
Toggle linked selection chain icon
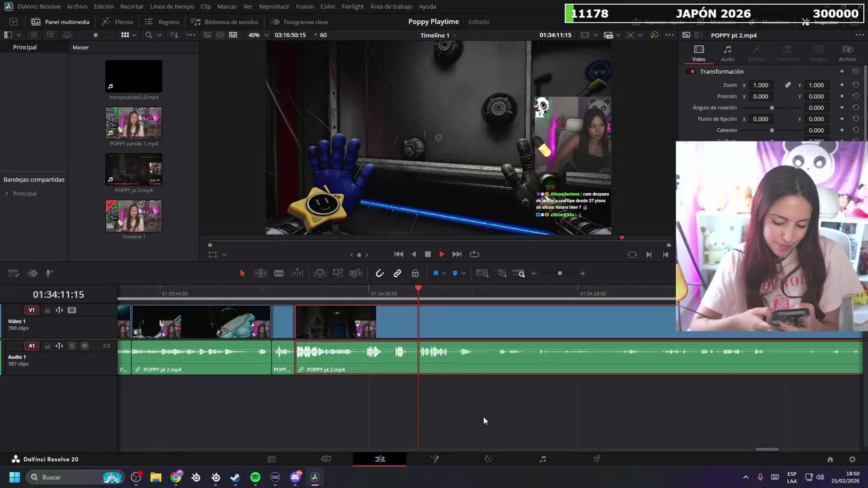coord(397,273)
